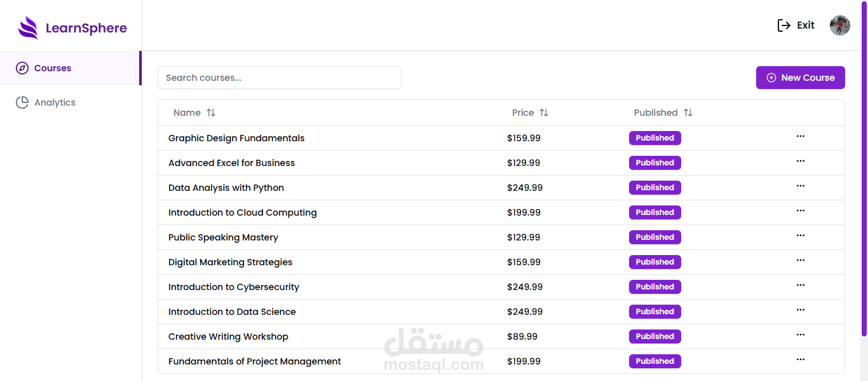Show row actions for Creative Writing Workshop
This screenshot has width=868, height=381.
801,335
